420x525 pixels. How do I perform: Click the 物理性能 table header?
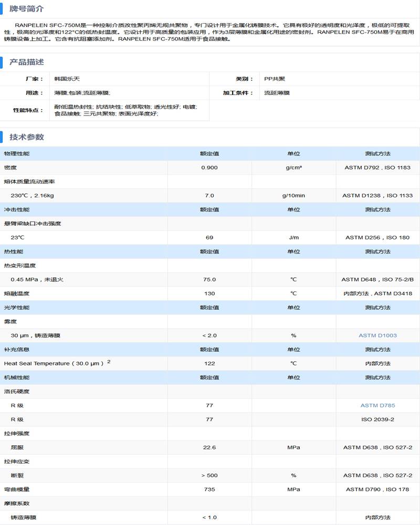17,154
